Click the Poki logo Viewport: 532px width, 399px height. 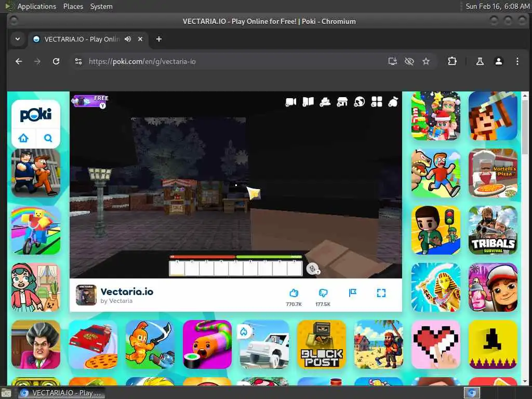click(x=36, y=115)
